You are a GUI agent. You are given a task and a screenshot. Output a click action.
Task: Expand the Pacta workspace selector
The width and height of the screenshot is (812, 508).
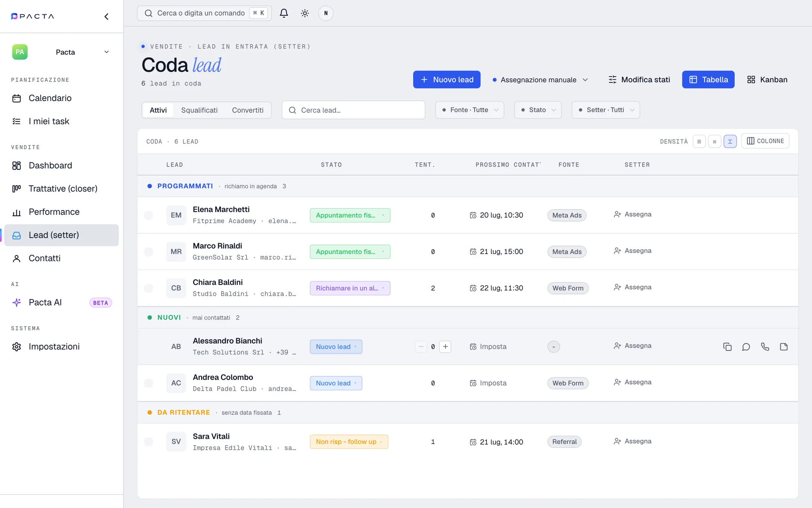pos(61,52)
